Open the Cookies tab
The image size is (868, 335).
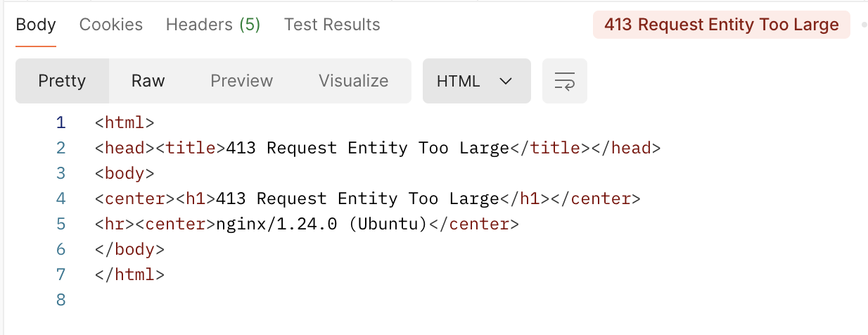coord(111,25)
